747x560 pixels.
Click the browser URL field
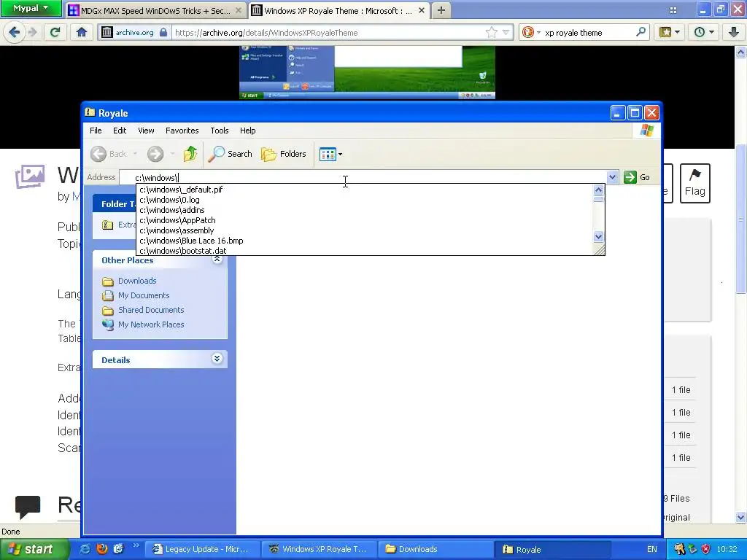328,32
